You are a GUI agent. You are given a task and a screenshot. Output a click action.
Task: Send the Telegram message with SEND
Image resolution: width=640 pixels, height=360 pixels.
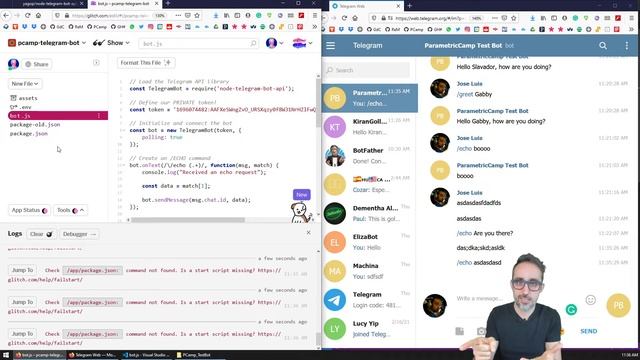(x=589, y=331)
